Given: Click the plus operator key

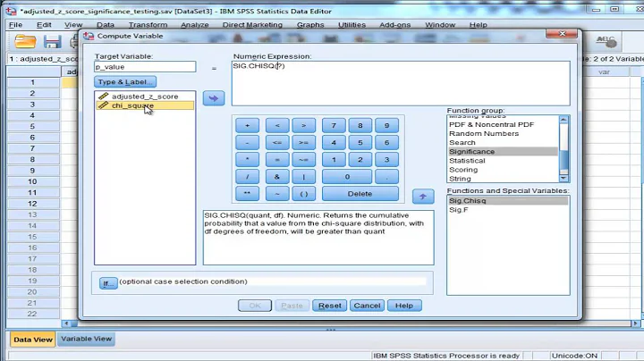Looking at the screenshot, I should [247, 125].
